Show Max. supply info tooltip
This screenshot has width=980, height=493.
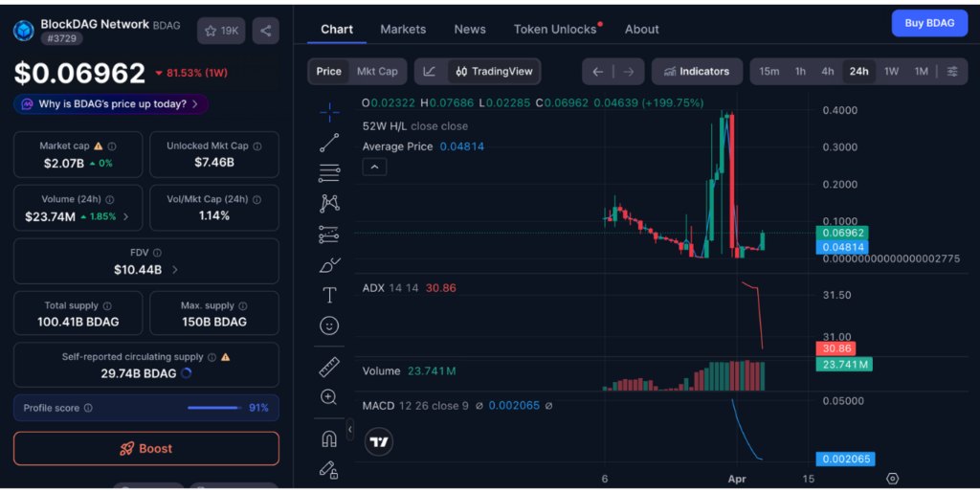pyautogui.click(x=242, y=306)
